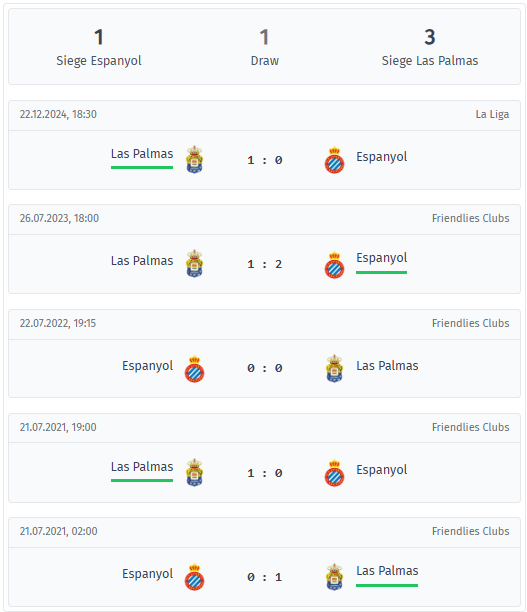This screenshot has height=612, width=527.
Task: Click the Siege Las Palmas summary count
Action: pos(430,37)
